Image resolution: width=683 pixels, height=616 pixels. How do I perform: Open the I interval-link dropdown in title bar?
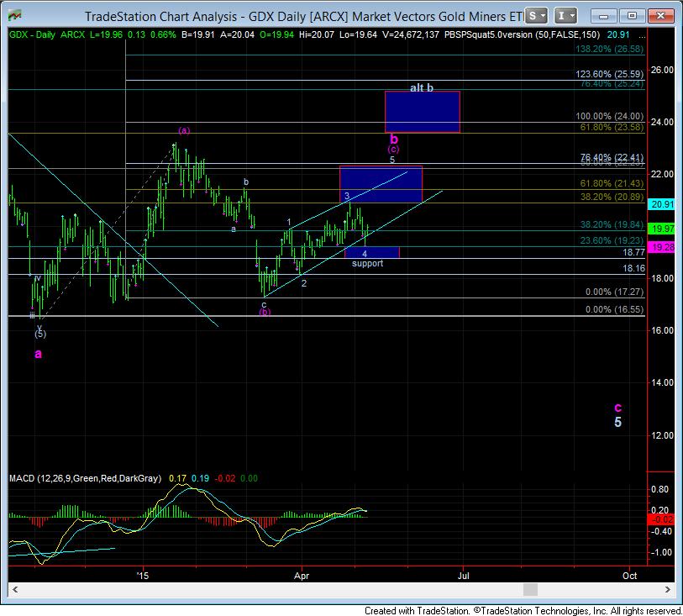[565, 16]
